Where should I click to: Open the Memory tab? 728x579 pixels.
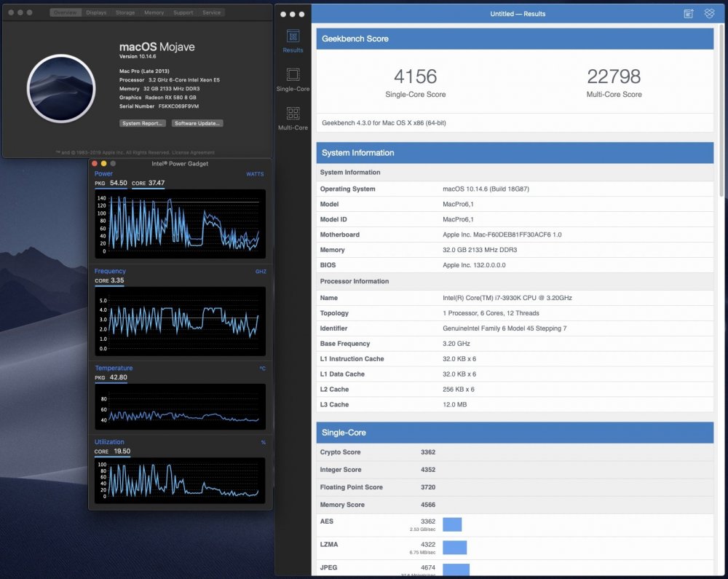154,12
